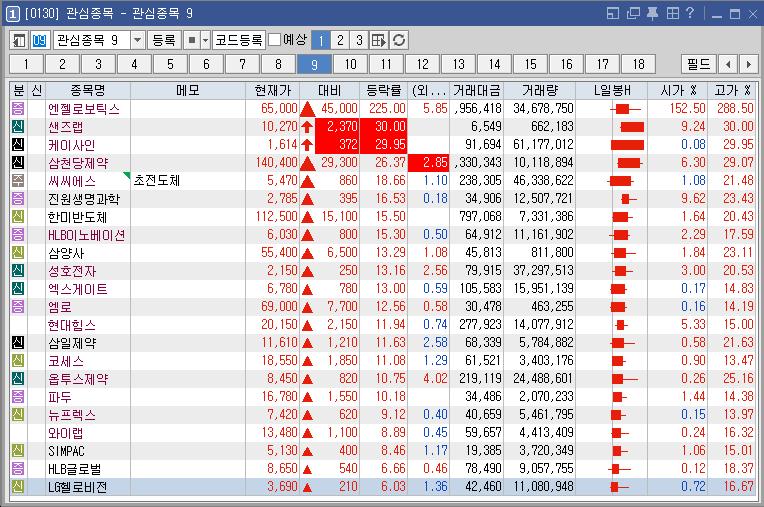Click the 코드등록 button
Viewport: 764px width, 507px height.
coord(239,40)
